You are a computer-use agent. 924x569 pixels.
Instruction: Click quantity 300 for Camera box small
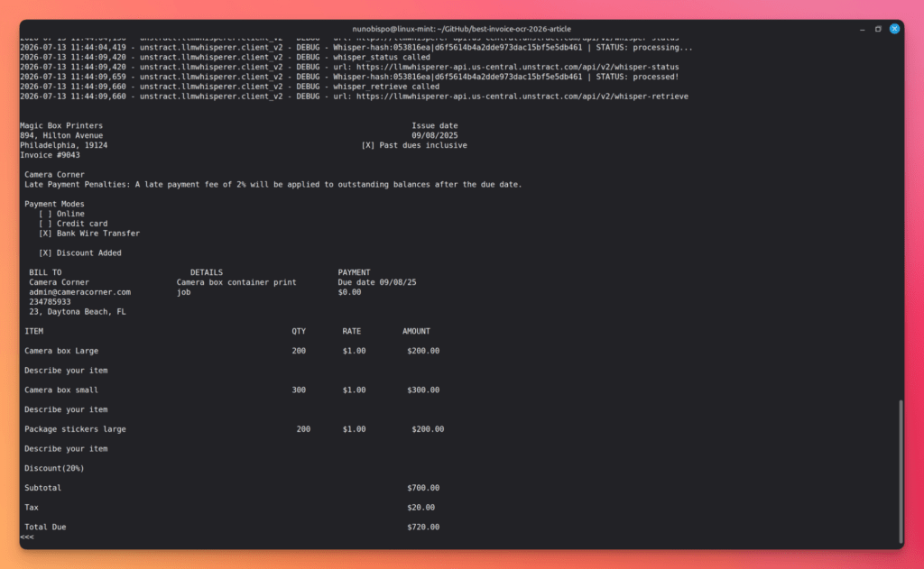[x=299, y=390]
